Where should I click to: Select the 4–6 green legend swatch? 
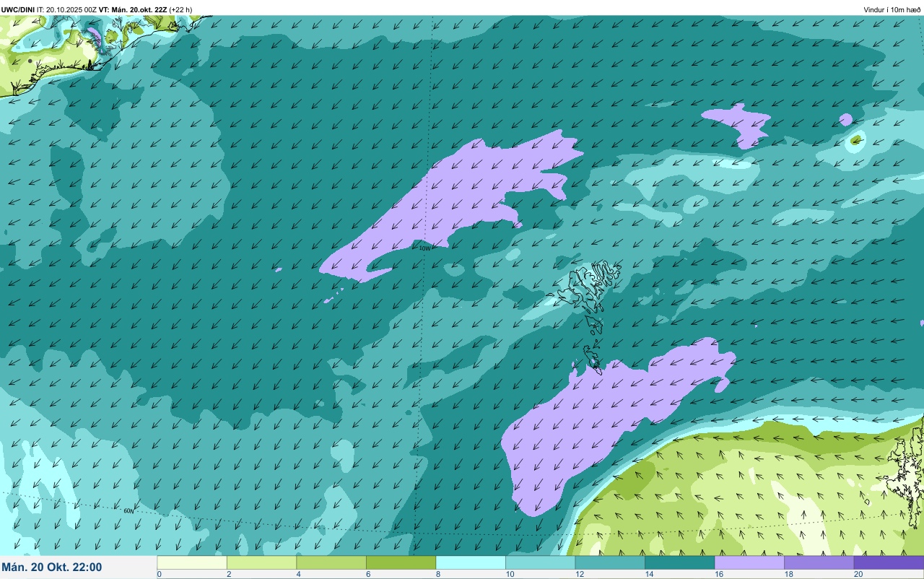point(331,562)
